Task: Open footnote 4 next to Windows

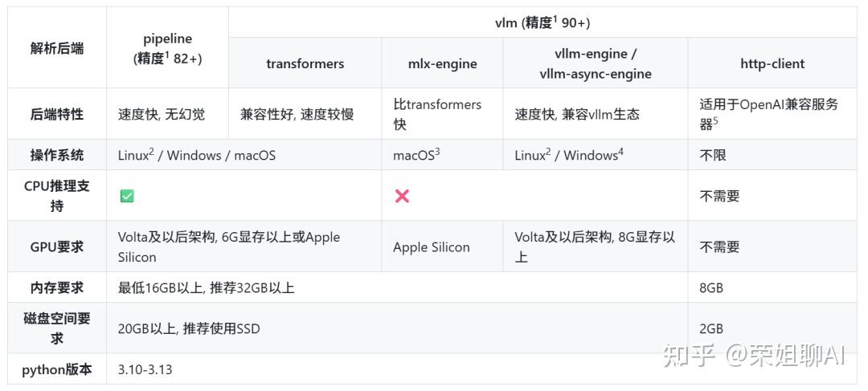Action: click(x=621, y=150)
